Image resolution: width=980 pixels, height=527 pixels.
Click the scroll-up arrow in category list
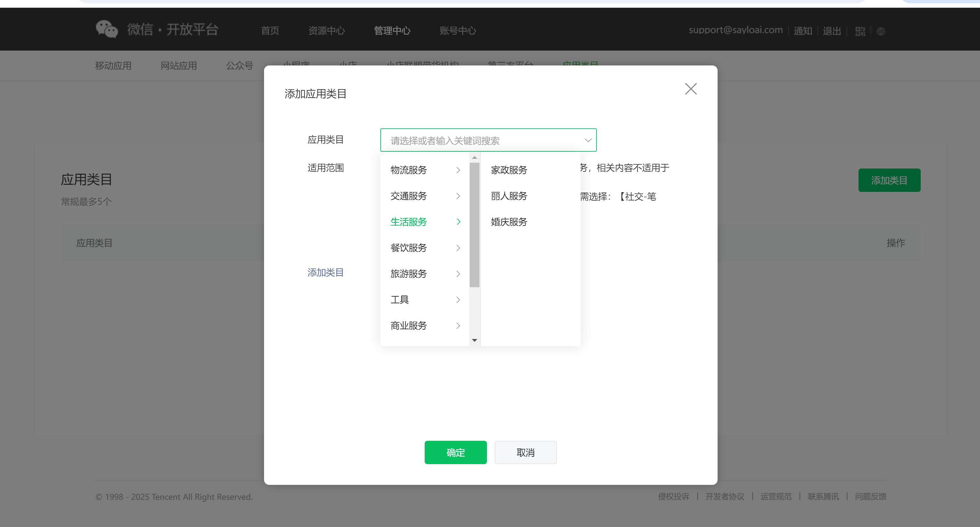click(x=474, y=158)
